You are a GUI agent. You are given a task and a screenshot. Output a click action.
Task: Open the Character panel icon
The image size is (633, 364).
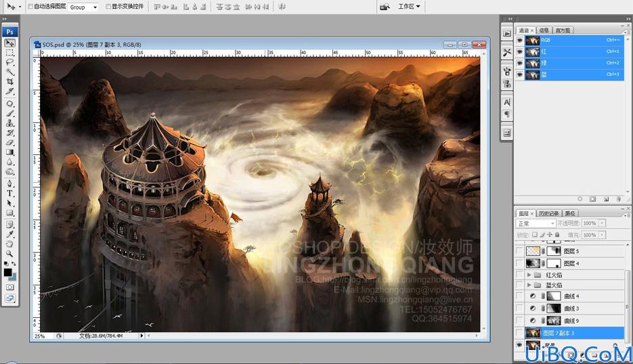point(507,102)
